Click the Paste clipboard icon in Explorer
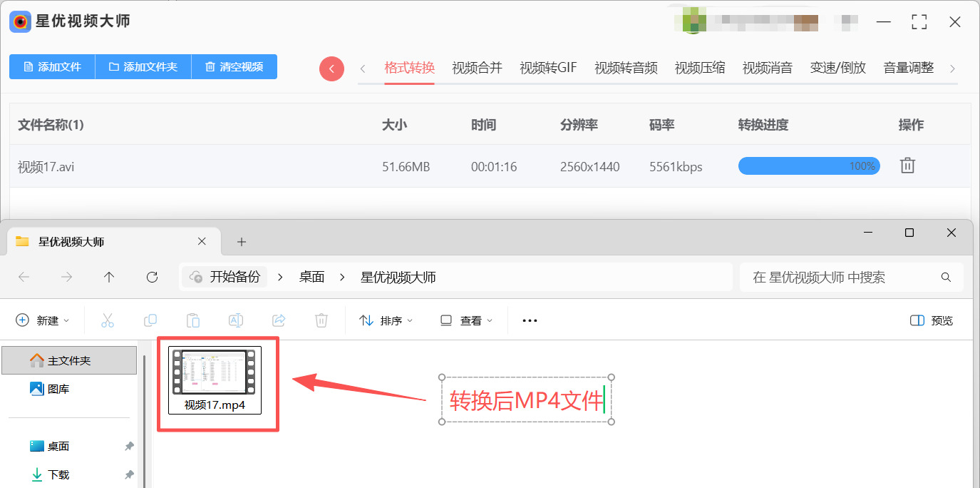This screenshot has width=980, height=488. (x=193, y=320)
